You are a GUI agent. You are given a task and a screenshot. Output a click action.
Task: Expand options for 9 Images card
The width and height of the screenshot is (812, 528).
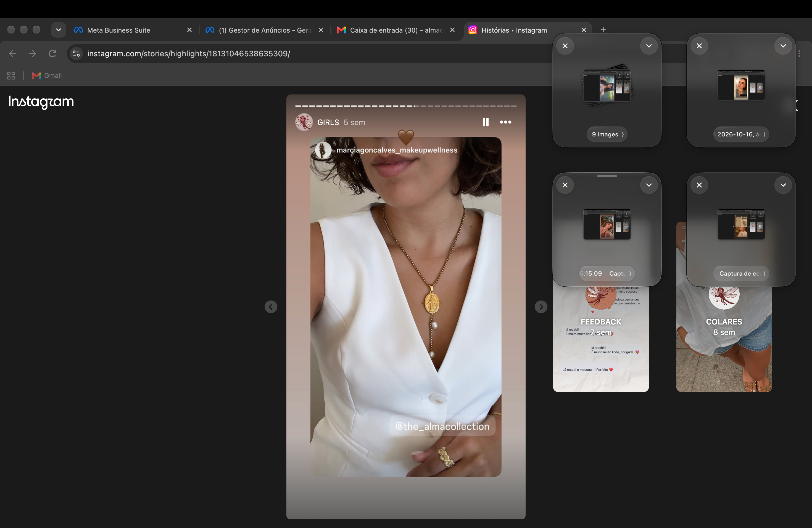tap(648, 46)
